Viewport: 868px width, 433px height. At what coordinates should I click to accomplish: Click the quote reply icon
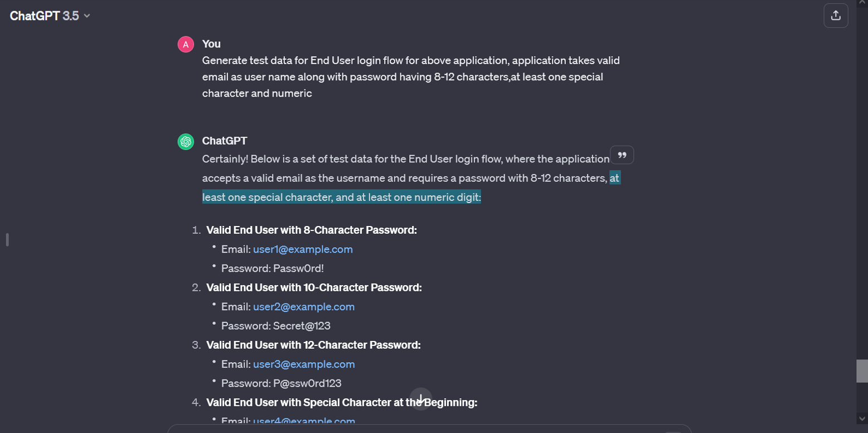622,155
